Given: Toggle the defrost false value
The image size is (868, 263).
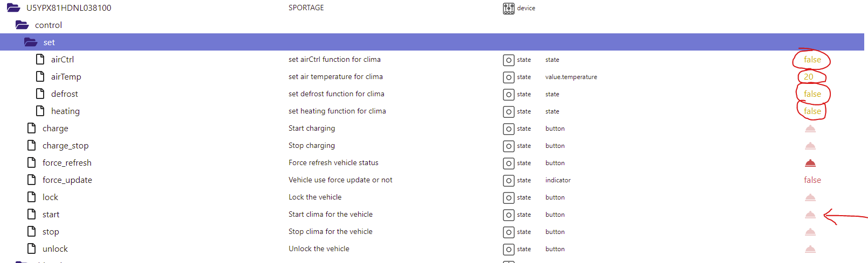Looking at the screenshot, I should tap(812, 94).
